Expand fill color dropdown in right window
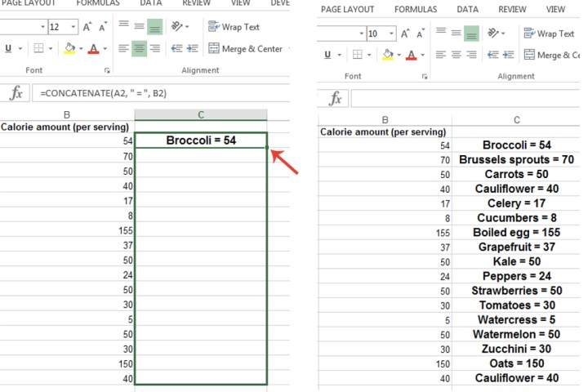 (x=399, y=55)
